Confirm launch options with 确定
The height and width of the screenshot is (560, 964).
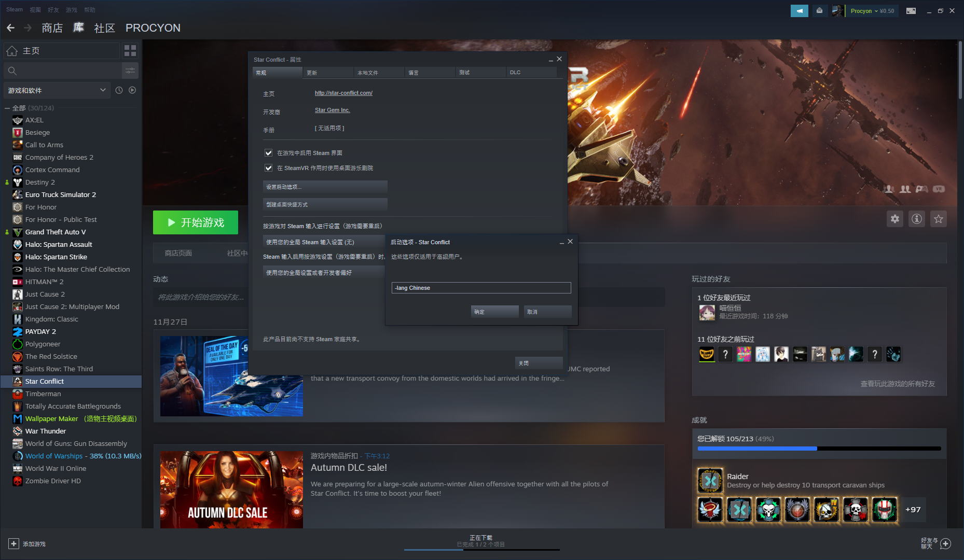pyautogui.click(x=494, y=312)
